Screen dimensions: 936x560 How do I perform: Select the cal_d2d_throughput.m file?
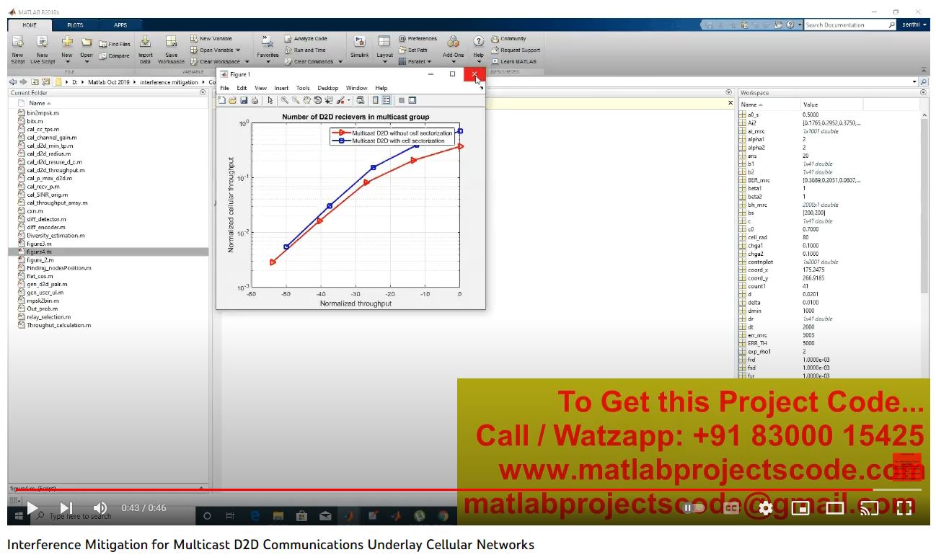56,170
